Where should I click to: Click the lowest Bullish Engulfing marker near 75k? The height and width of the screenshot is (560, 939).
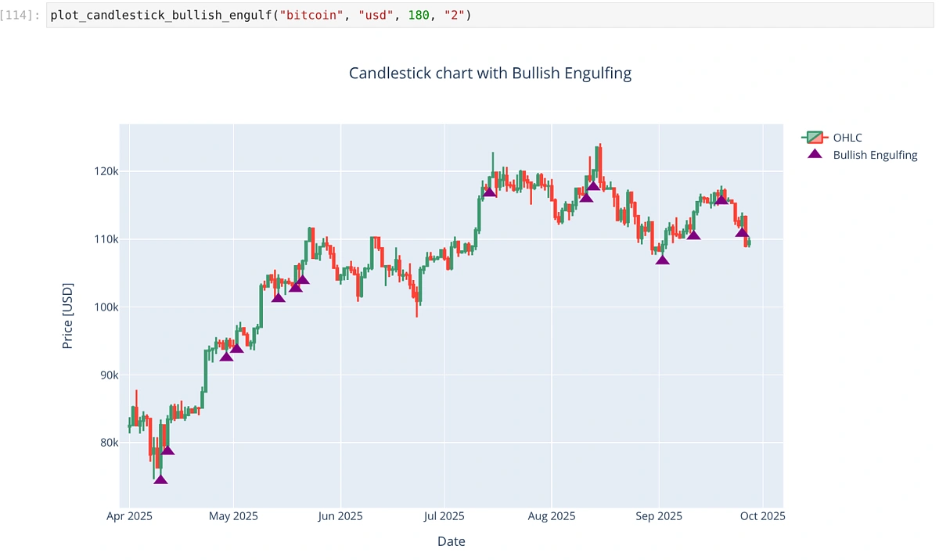[x=160, y=479]
